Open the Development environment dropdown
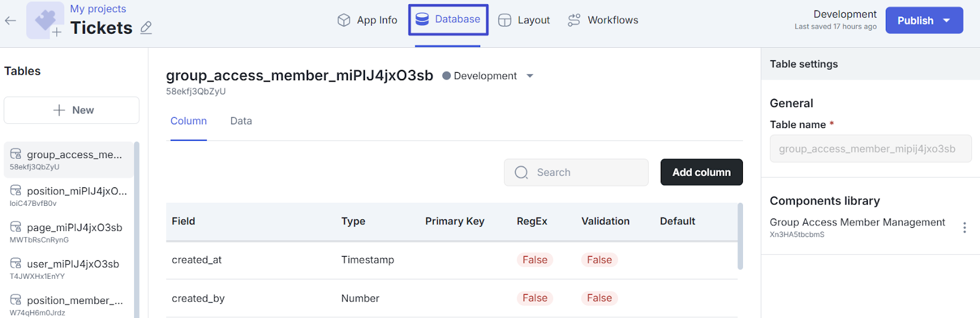Image resolution: width=980 pixels, height=318 pixels. [x=530, y=76]
